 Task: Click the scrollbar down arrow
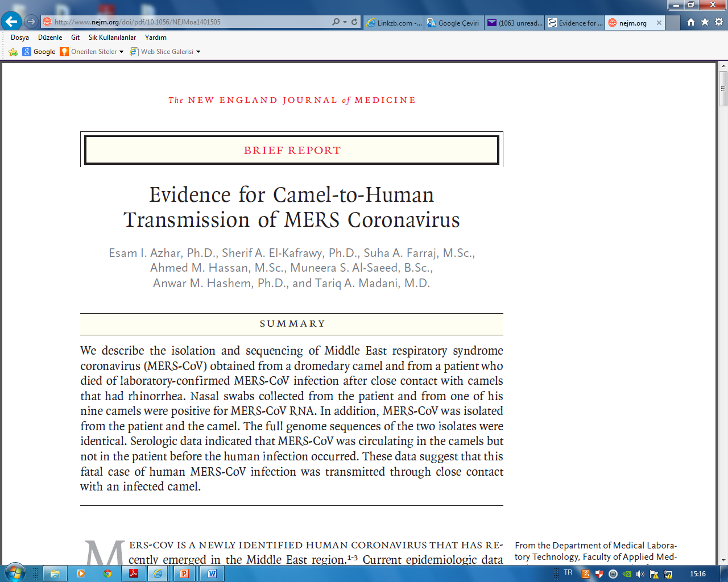tap(723, 560)
